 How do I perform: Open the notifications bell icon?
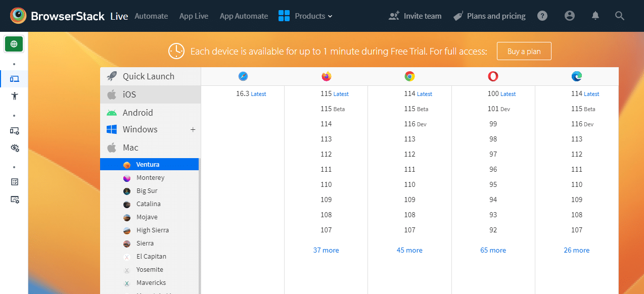coord(595,16)
